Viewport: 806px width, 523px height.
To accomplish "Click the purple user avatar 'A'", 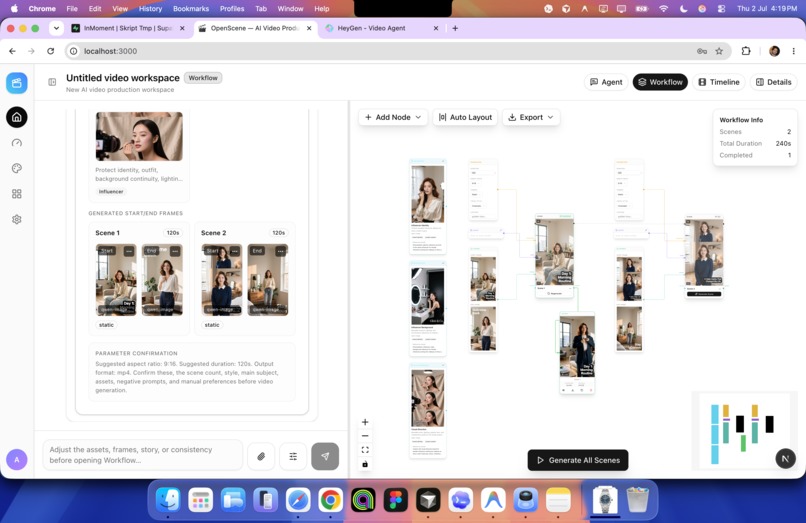I will pos(16,459).
